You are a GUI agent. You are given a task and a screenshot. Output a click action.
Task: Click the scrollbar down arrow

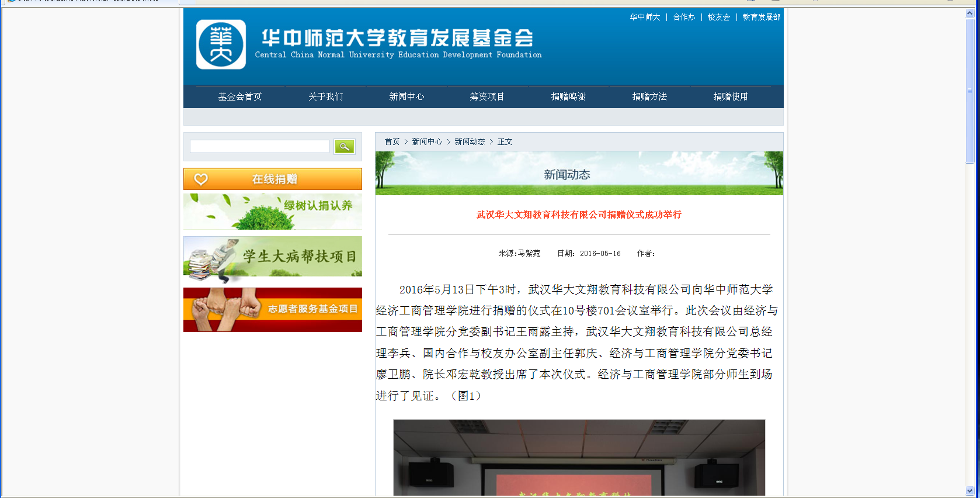[970, 491]
